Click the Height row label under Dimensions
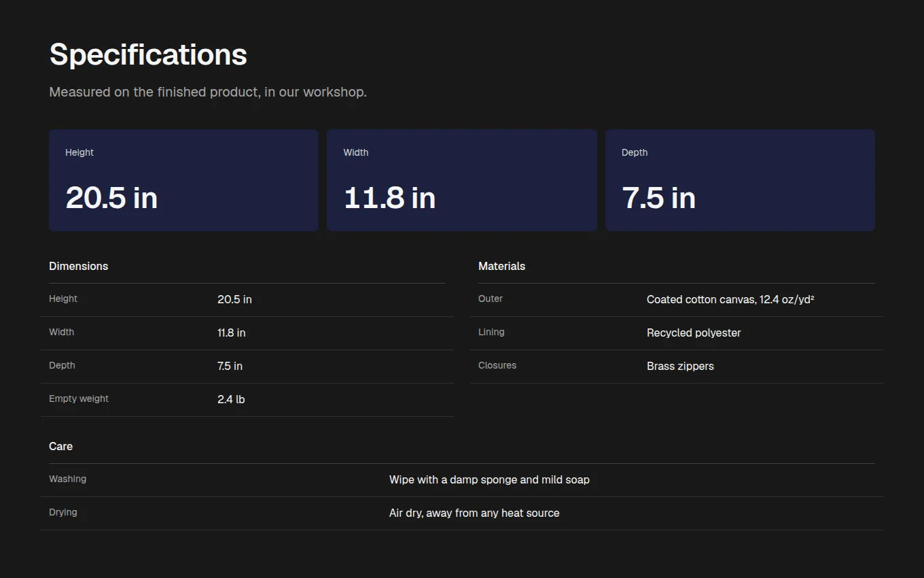The width and height of the screenshot is (924, 578). tap(63, 299)
